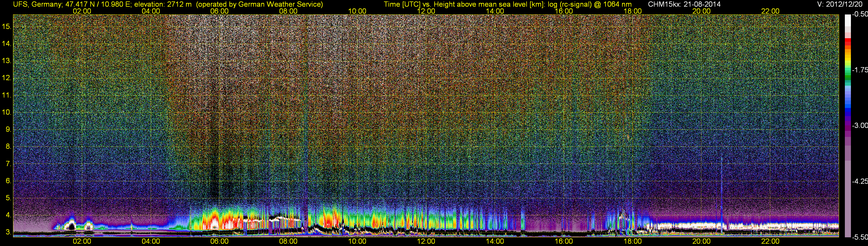Click the '06:00' label on the top time axis
This screenshot has height=246, width=868.
pos(219,11)
